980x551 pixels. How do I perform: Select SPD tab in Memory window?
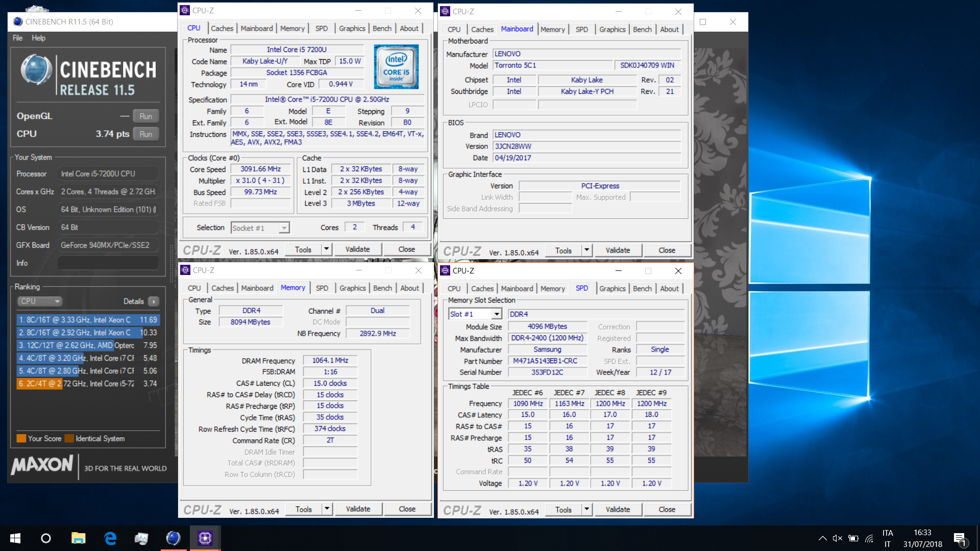[322, 288]
